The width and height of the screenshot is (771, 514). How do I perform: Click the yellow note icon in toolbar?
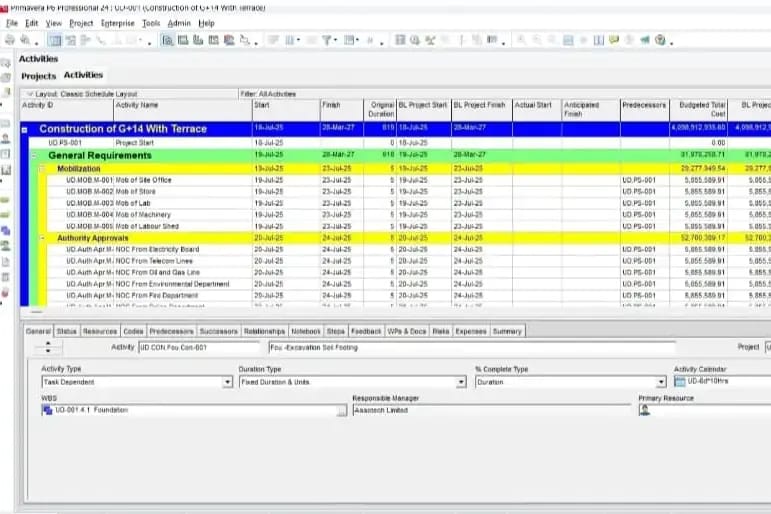(x=614, y=40)
